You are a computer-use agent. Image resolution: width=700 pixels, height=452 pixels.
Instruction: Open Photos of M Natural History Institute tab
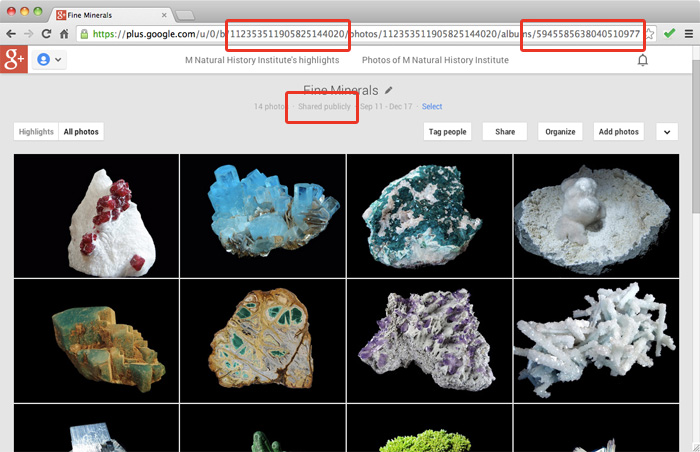click(x=435, y=60)
